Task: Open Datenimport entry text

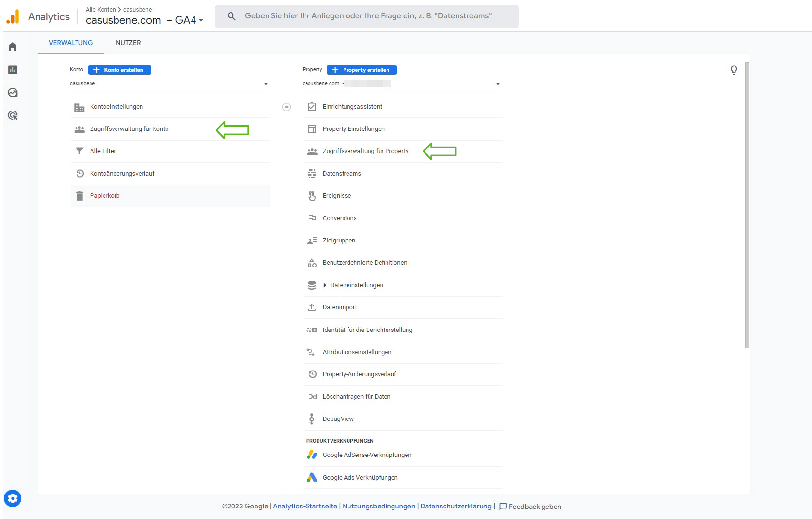Action: coord(340,307)
